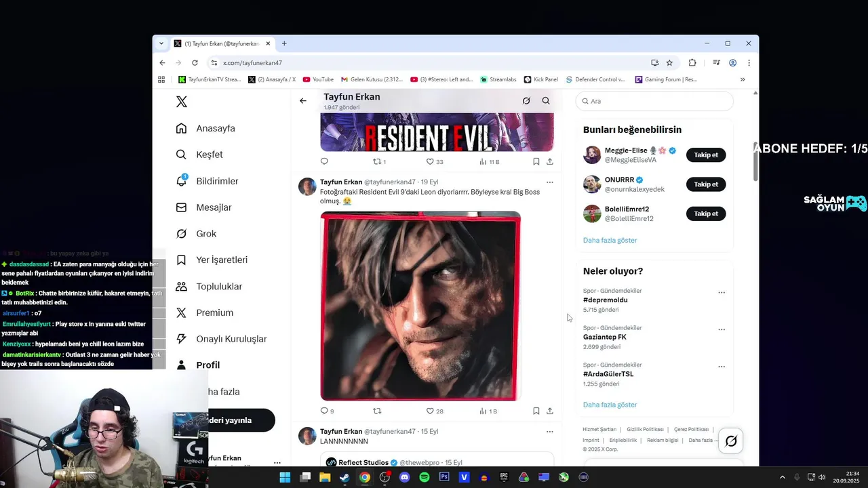The height and width of the screenshot is (488, 868).
Task: Open the #ArdaGülerTSL trend
Action: (608, 374)
